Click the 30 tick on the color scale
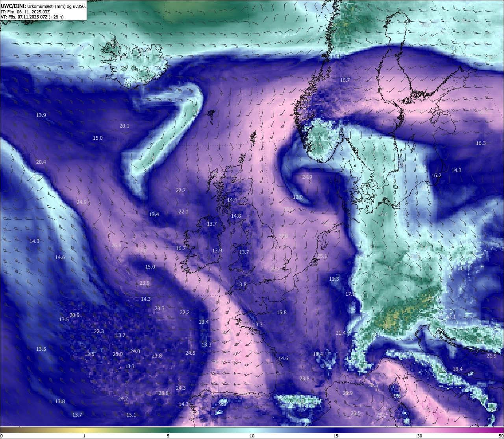504x439 pixels. [420, 436]
